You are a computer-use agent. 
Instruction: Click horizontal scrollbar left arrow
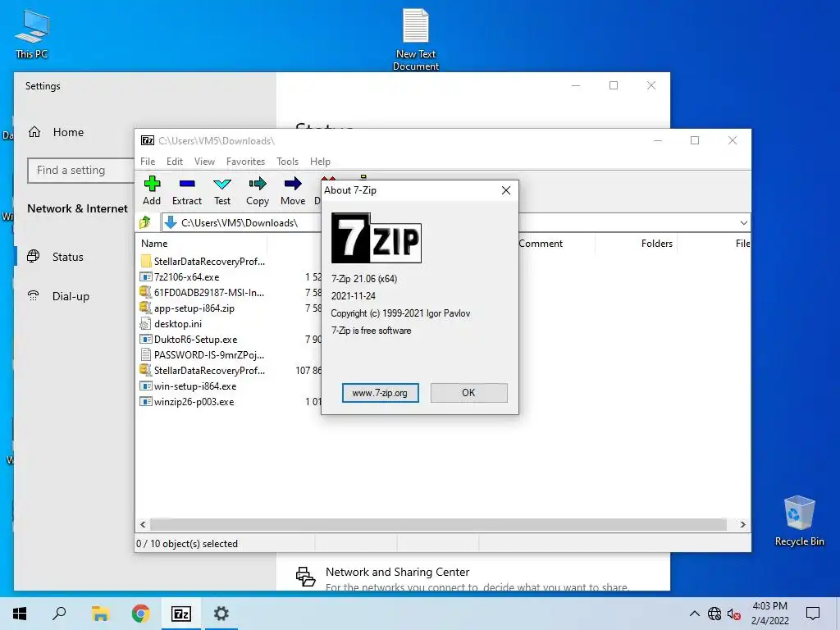click(x=143, y=524)
